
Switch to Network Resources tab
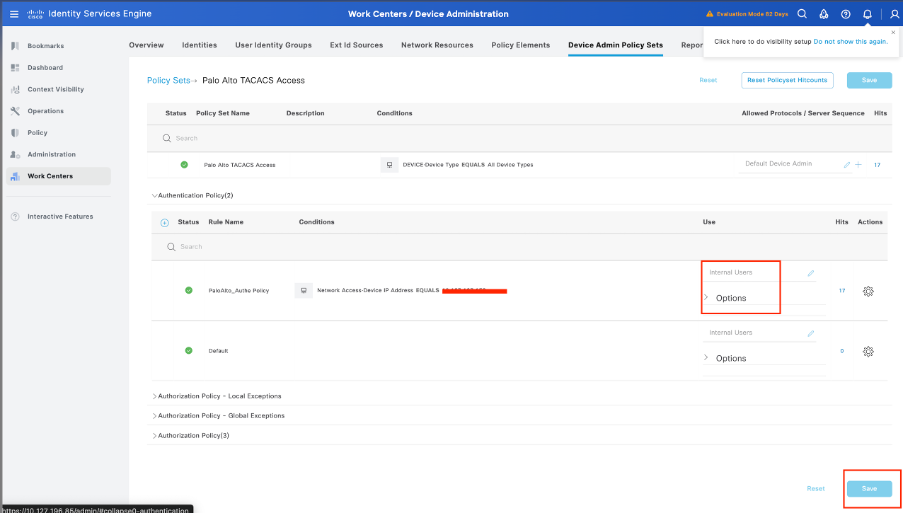tap(437, 45)
